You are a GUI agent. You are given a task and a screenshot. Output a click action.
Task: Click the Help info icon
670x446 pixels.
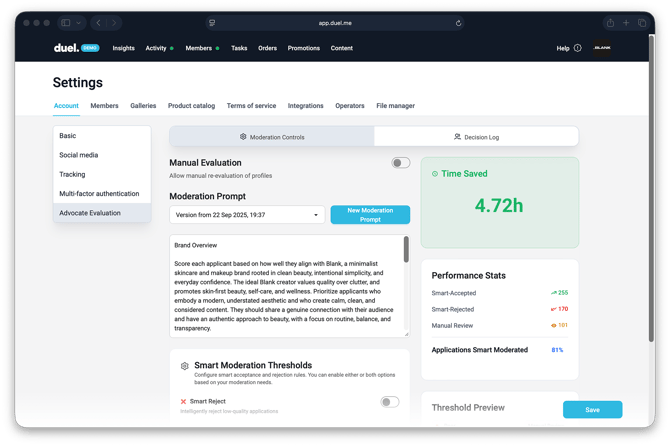pos(577,48)
